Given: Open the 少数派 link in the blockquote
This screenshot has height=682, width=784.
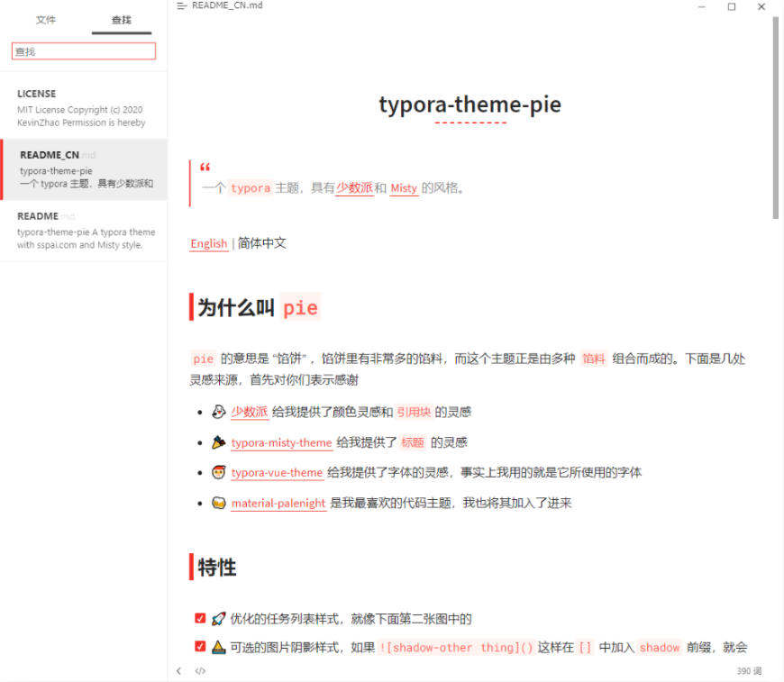Looking at the screenshot, I should (x=354, y=188).
